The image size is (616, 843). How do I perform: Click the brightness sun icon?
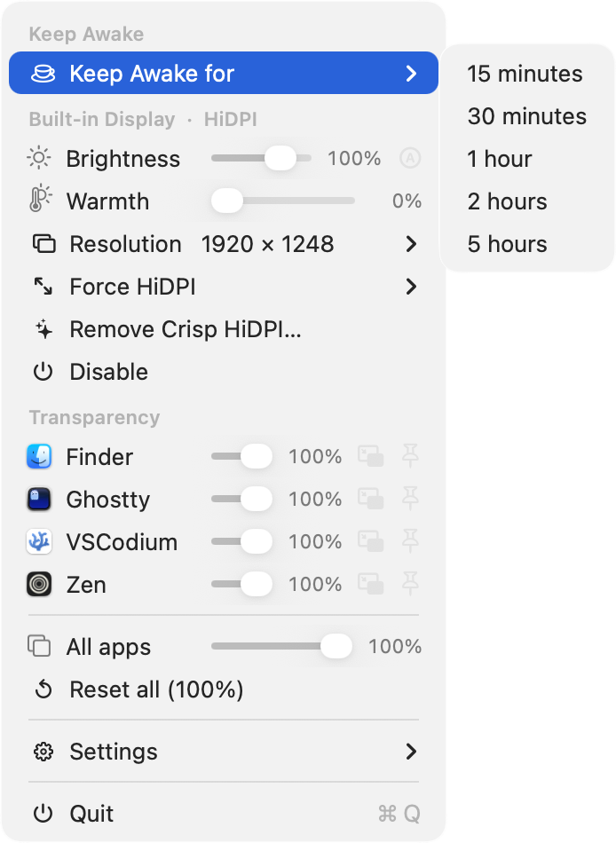pos(39,159)
